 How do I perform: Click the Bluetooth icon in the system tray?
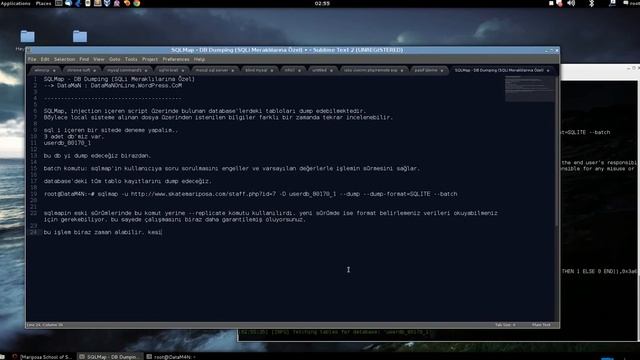591,3
